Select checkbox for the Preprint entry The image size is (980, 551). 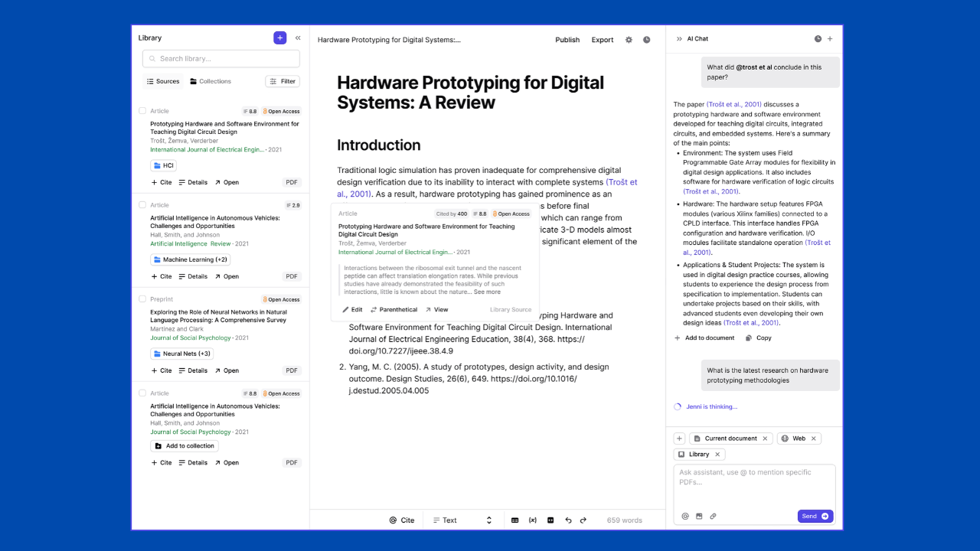point(142,299)
